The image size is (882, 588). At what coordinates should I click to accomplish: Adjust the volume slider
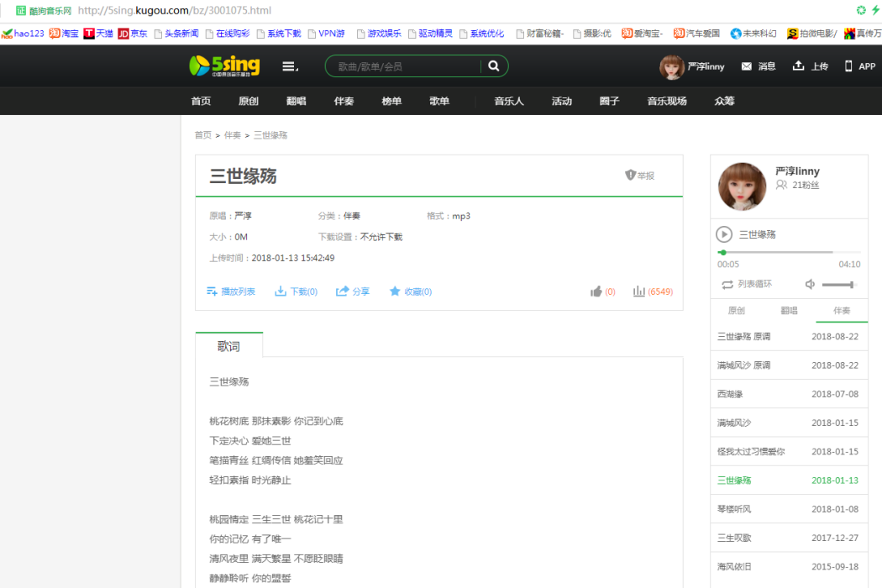coord(838,285)
